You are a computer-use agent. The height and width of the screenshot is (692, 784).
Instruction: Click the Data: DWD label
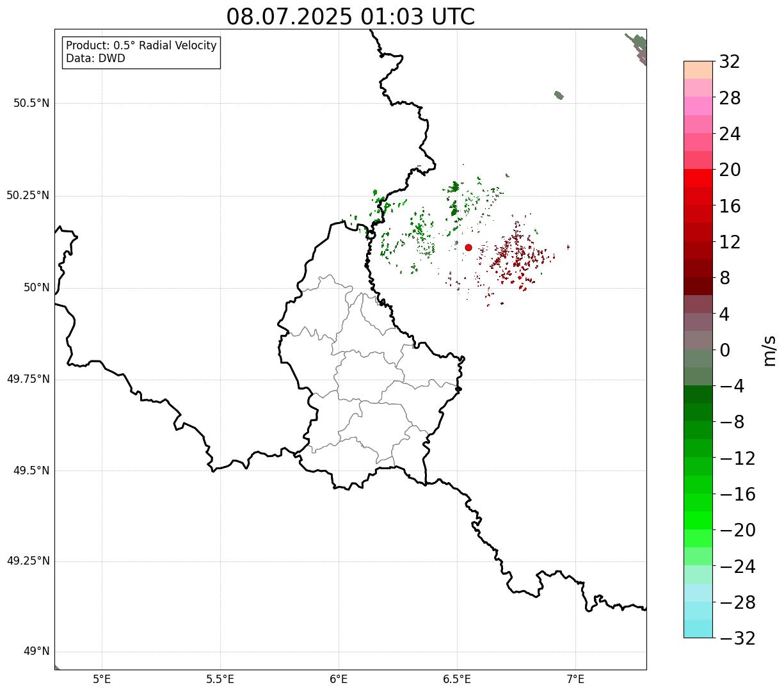(96, 58)
